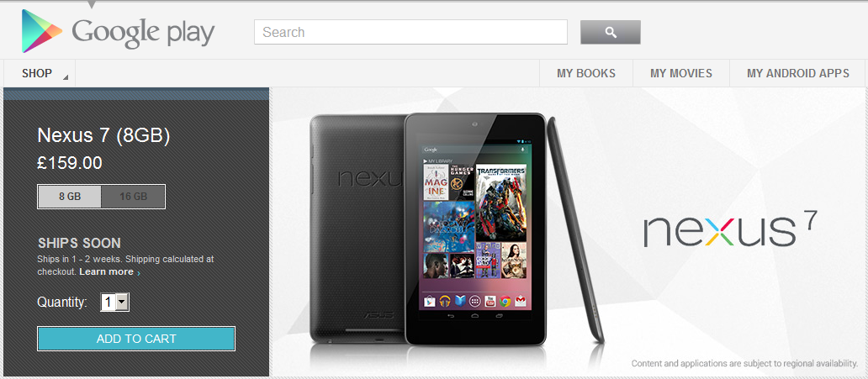
Task: Tap the Gmail icon on the tablet dock
Action: (521, 301)
